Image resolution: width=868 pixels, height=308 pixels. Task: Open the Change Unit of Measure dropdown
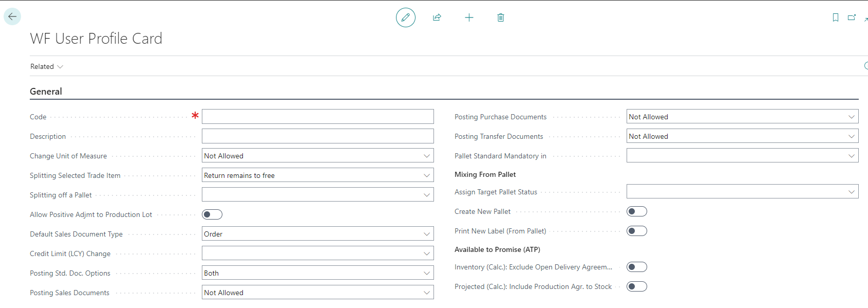coord(317,156)
